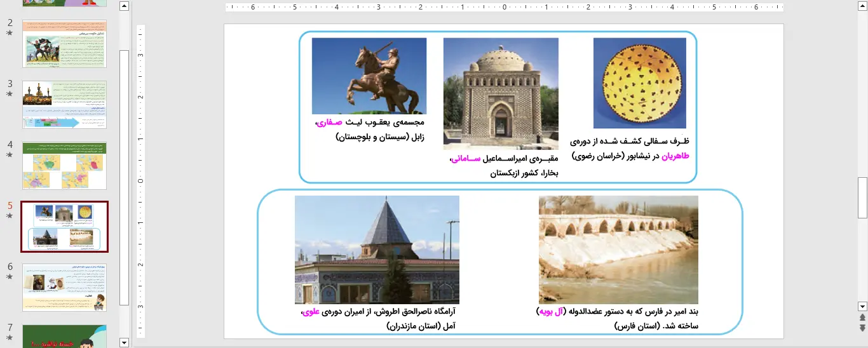This screenshot has height=348, width=868.
Task: Click the main editor vertical scrollbar thumb
Action: pyautogui.click(x=862, y=197)
